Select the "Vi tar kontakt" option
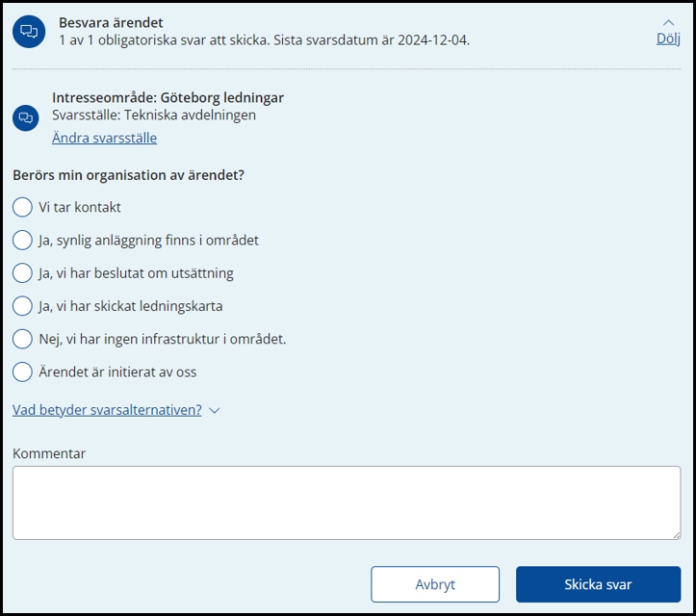This screenshot has width=696, height=616. 22,207
